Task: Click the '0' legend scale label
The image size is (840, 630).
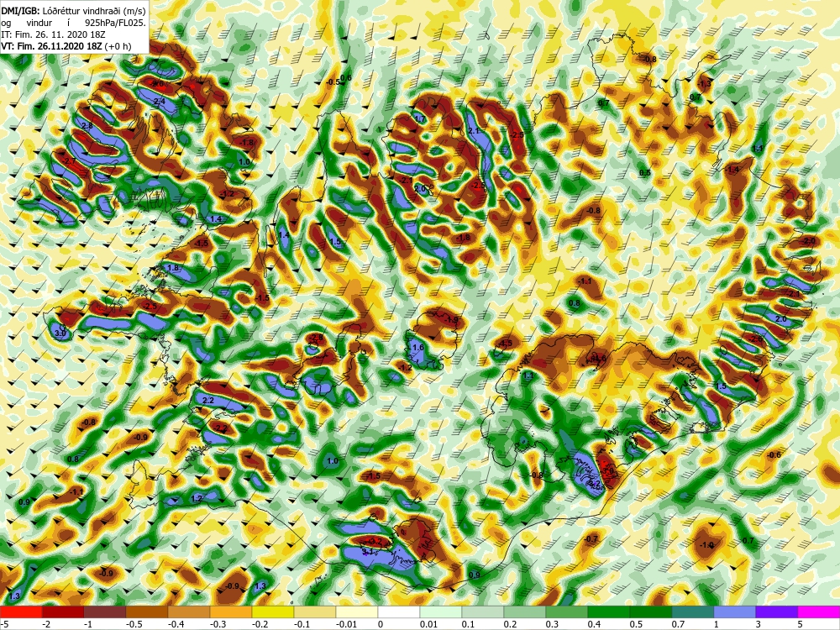Action: 381,624
